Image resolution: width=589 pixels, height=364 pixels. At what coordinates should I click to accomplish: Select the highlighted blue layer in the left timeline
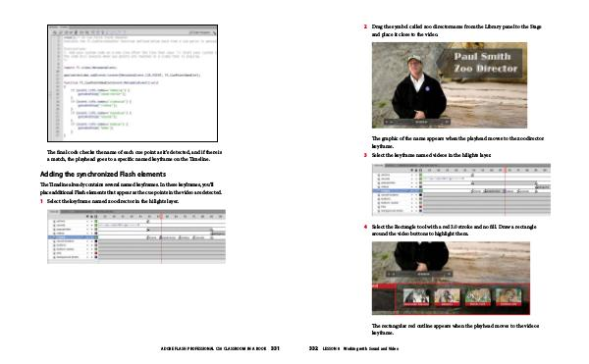73,237
